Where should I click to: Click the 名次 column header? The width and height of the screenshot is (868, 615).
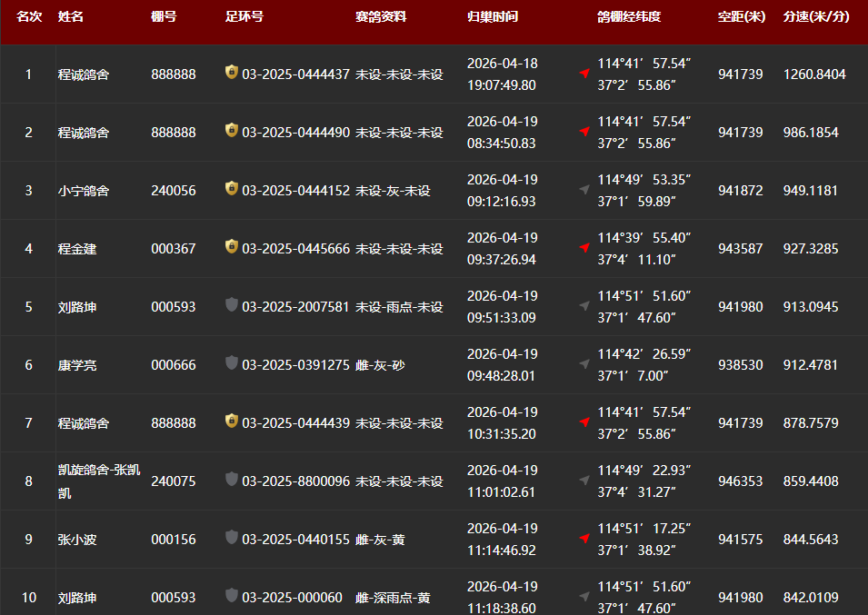coord(29,16)
